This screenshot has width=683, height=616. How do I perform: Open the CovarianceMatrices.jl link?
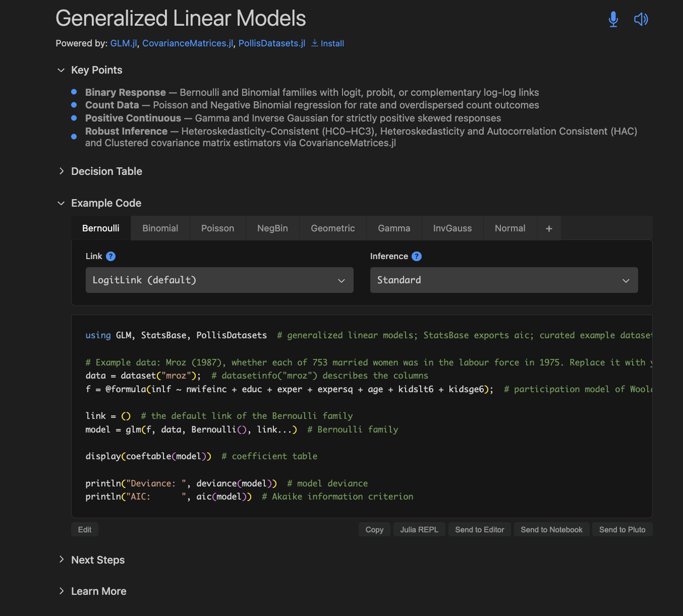pyautogui.click(x=188, y=43)
